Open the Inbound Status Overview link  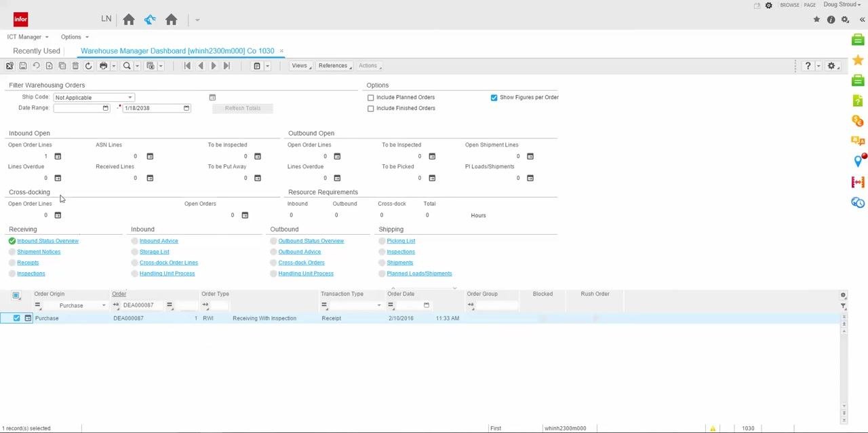[x=47, y=241]
